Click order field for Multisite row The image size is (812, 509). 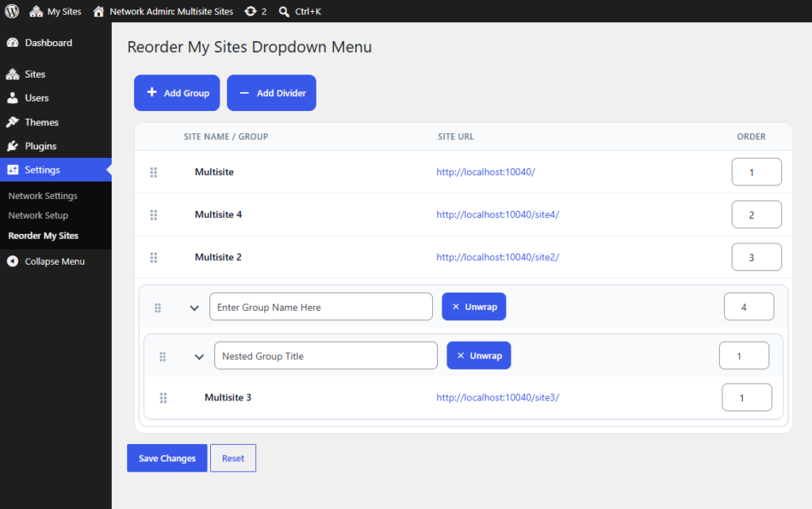pos(756,172)
